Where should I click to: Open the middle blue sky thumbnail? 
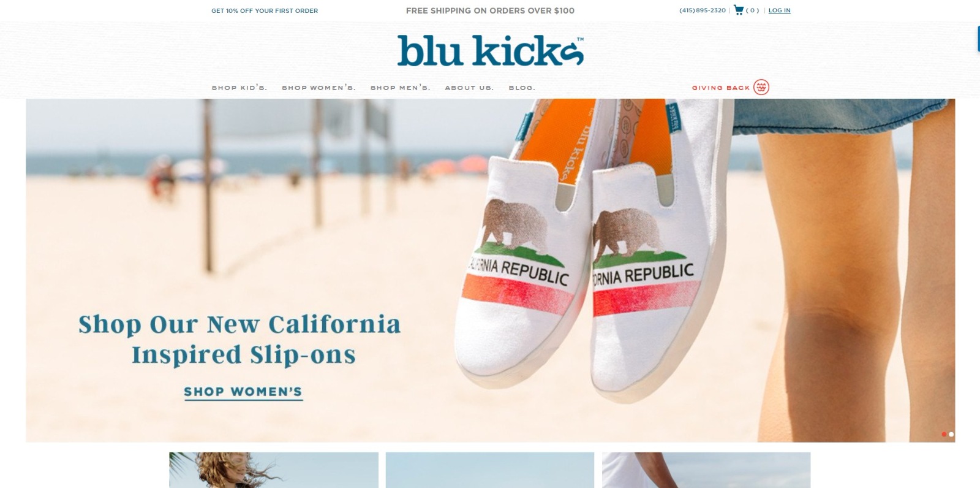click(x=490, y=470)
